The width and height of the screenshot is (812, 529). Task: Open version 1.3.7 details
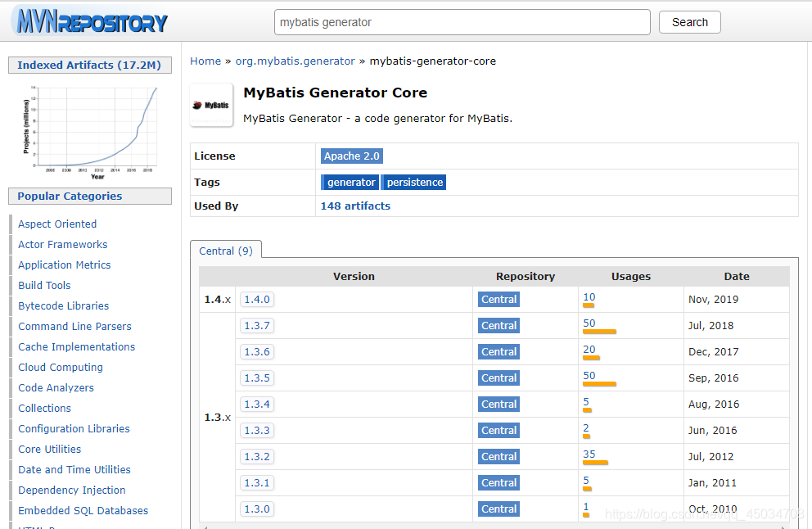click(x=256, y=325)
